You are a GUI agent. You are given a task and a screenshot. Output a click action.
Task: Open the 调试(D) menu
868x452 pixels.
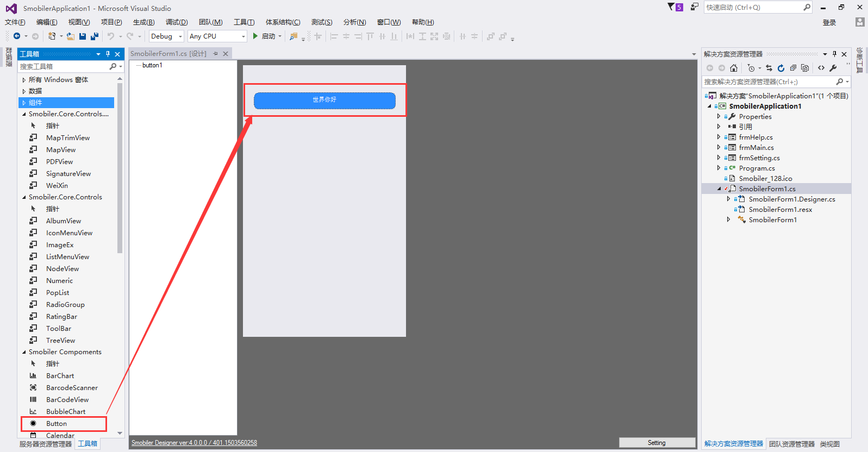pos(177,22)
